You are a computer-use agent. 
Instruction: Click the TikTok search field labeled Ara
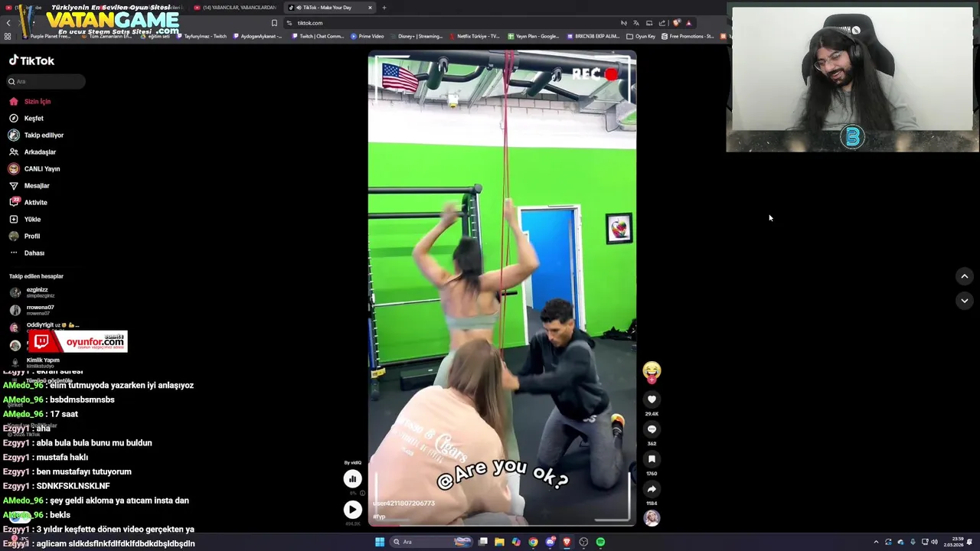pos(46,81)
